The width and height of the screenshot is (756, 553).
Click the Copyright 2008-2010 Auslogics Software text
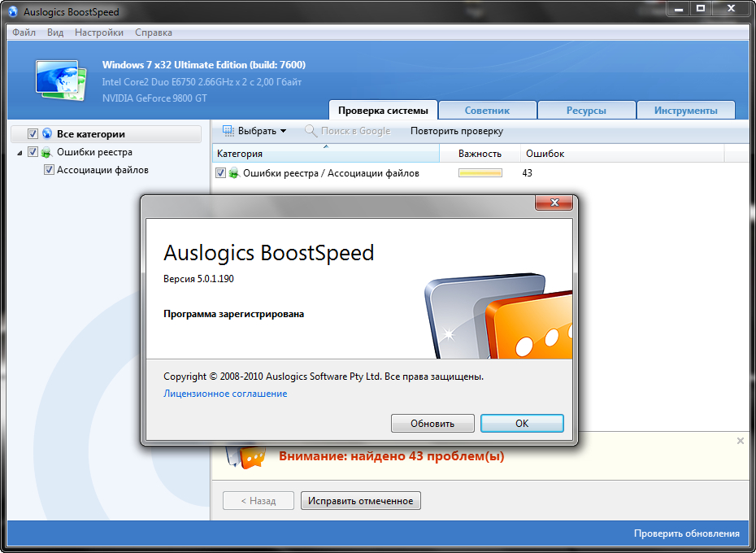[324, 377]
